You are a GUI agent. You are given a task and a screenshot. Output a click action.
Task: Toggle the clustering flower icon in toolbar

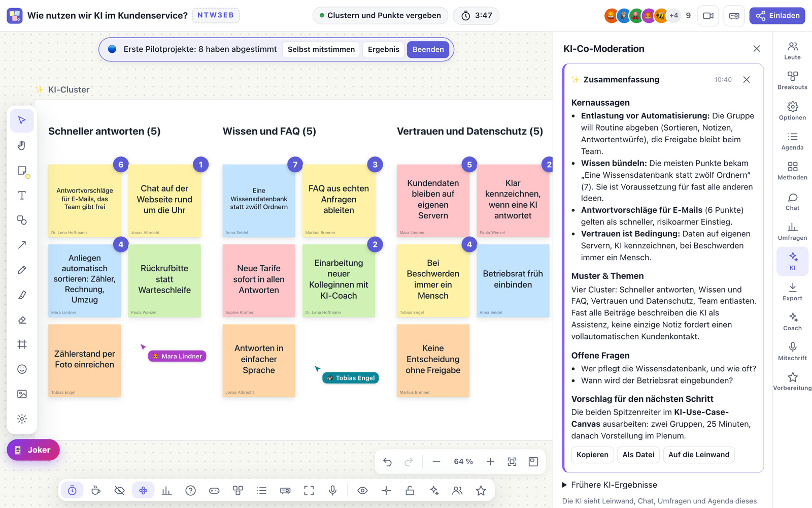[x=143, y=491]
